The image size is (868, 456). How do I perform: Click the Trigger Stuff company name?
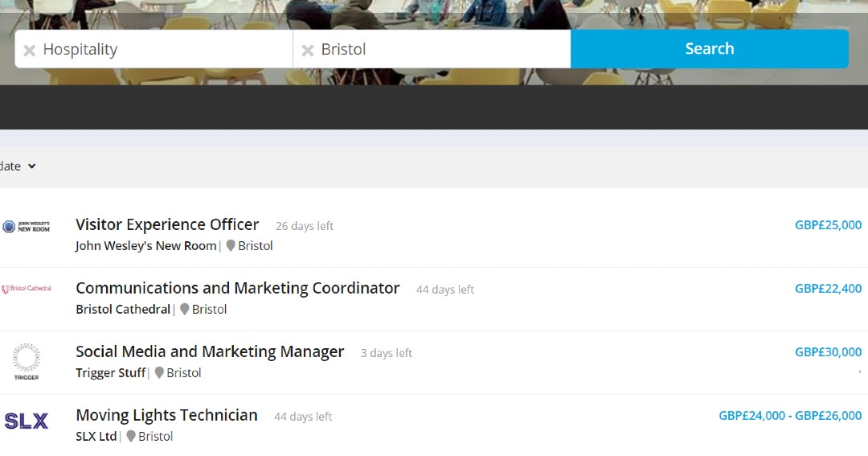pos(111,373)
